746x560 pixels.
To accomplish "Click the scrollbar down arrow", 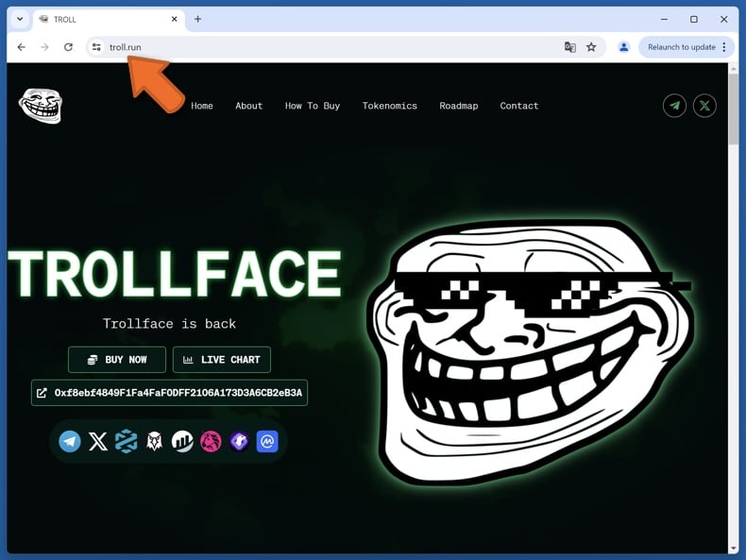I will coord(733,548).
